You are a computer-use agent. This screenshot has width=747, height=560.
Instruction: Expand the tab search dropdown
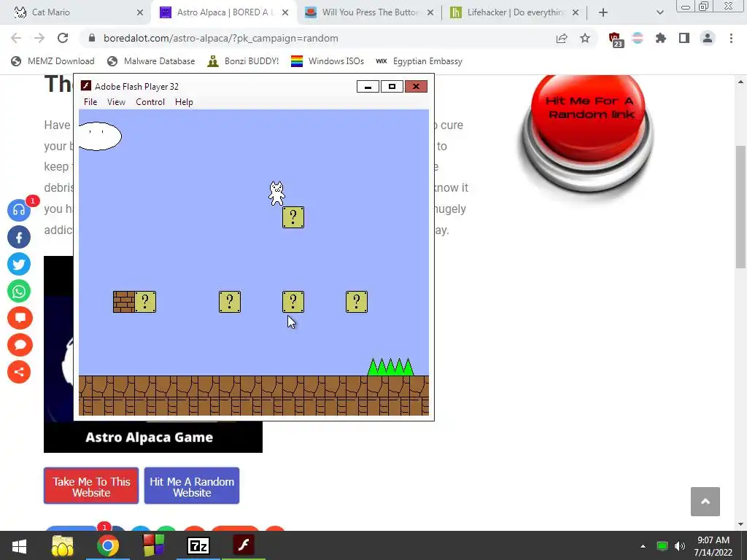pos(659,12)
